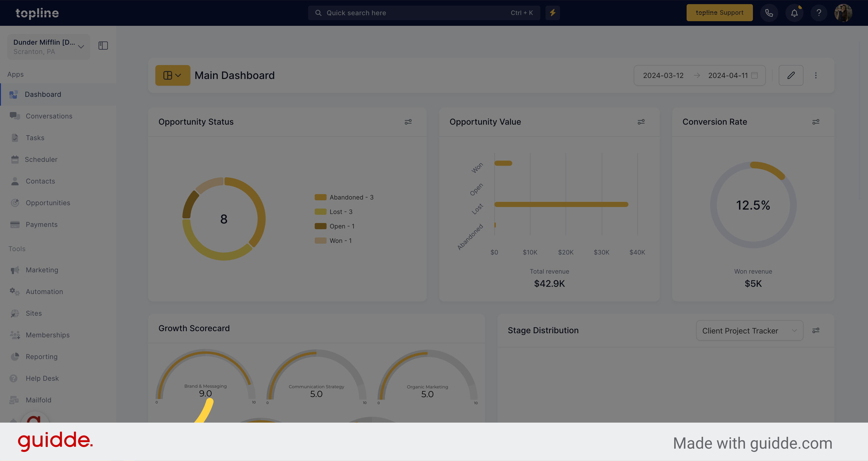Open Stage Distribution widget filter settings
The width and height of the screenshot is (868, 461).
(816, 331)
